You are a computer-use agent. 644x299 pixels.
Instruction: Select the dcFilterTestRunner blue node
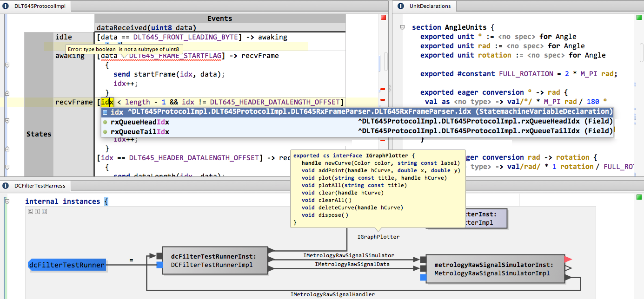coord(67,265)
